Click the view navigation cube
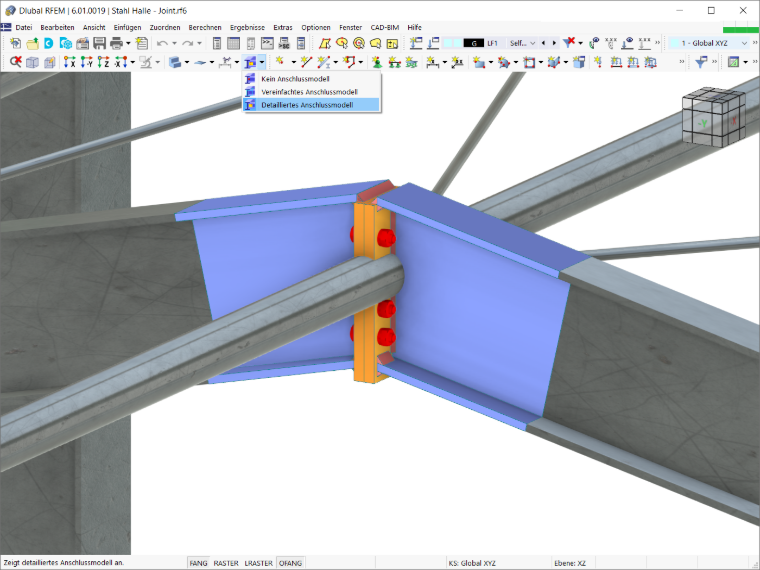The width and height of the screenshot is (760, 570). 713,117
